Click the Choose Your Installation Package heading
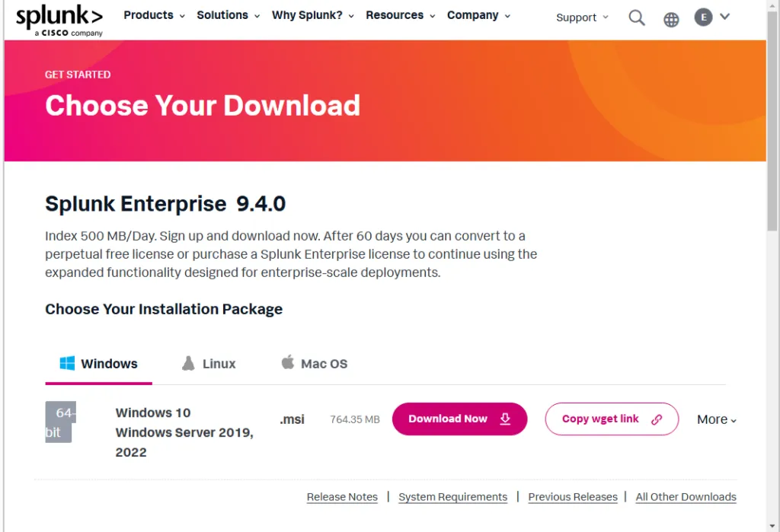Image resolution: width=780 pixels, height=532 pixels. (164, 309)
